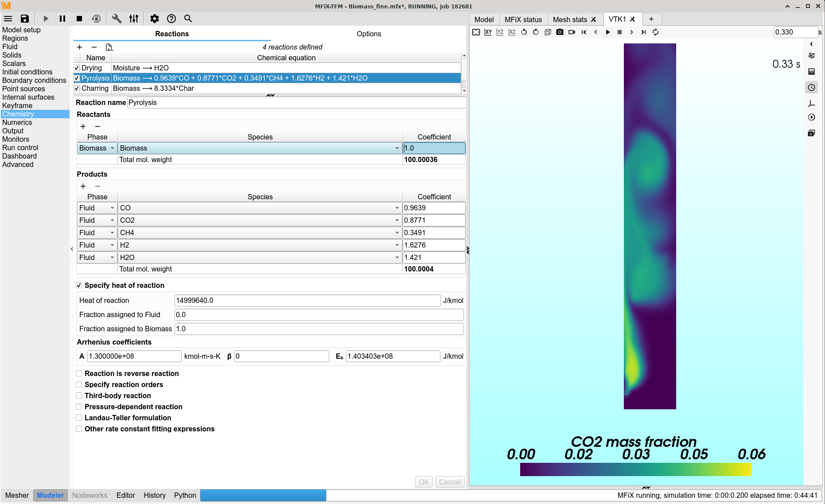The height and width of the screenshot is (504, 825).
Task: Switch to the MFiX status tab
Action: tap(523, 19)
